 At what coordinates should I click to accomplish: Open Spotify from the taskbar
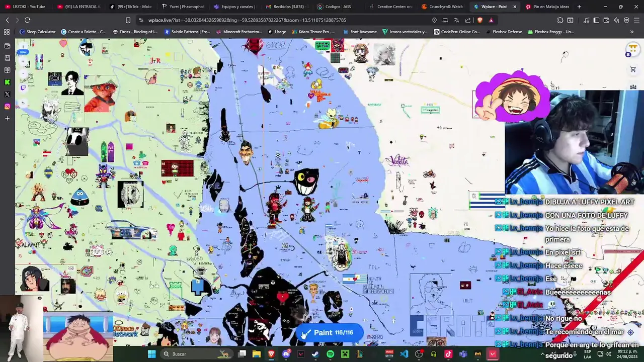point(330,354)
